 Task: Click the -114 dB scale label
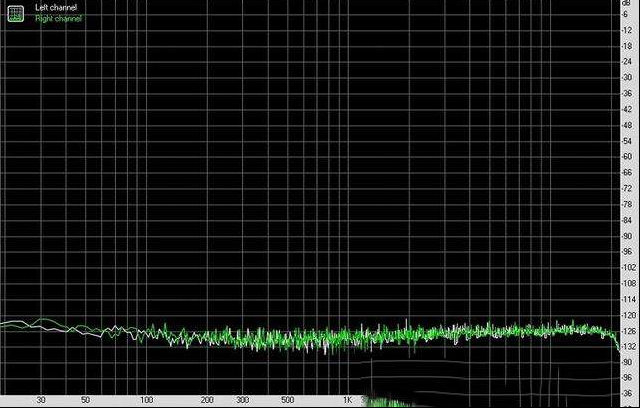coord(629,299)
